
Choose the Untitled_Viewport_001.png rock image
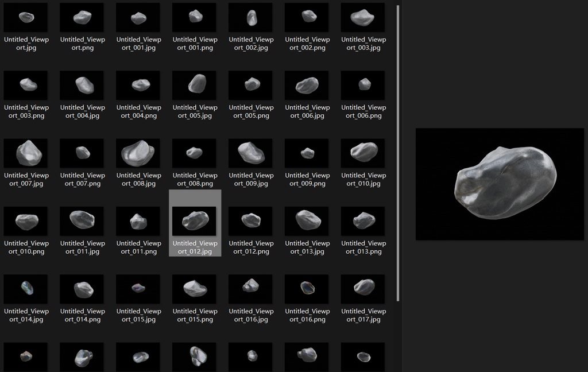point(194,17)
